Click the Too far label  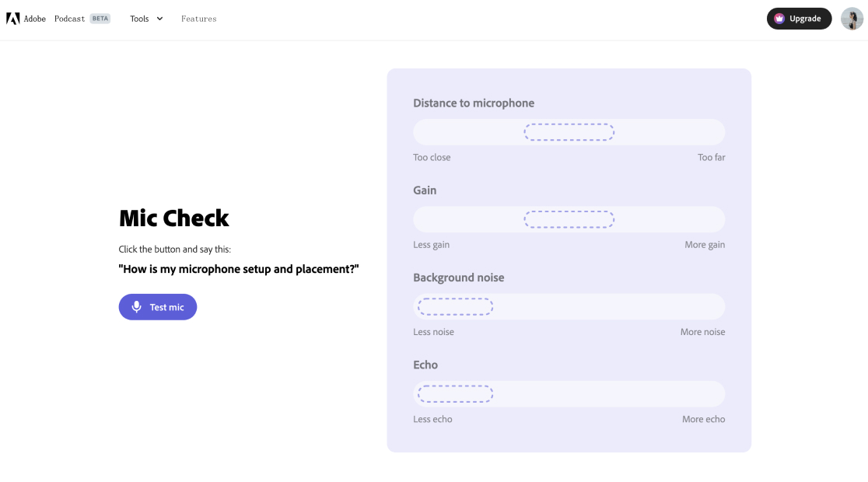pos(712,157)
